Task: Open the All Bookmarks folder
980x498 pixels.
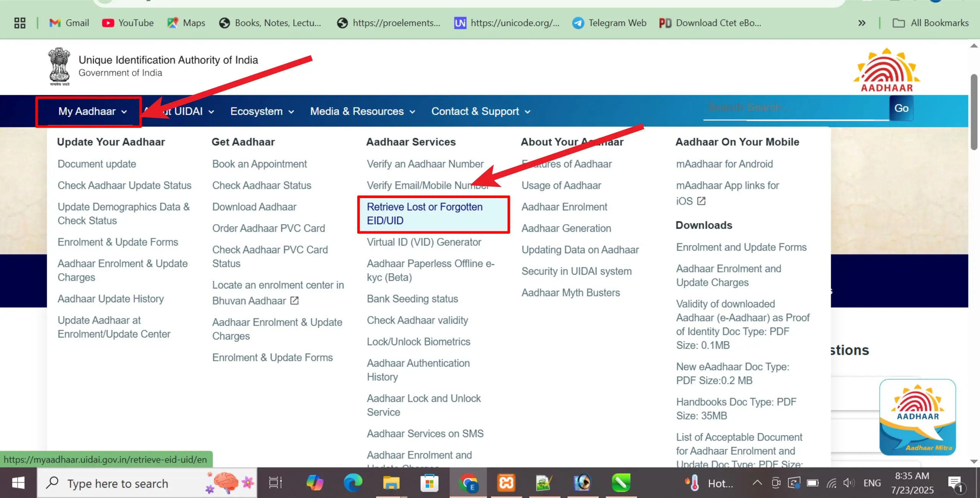Action: [931, 23]
